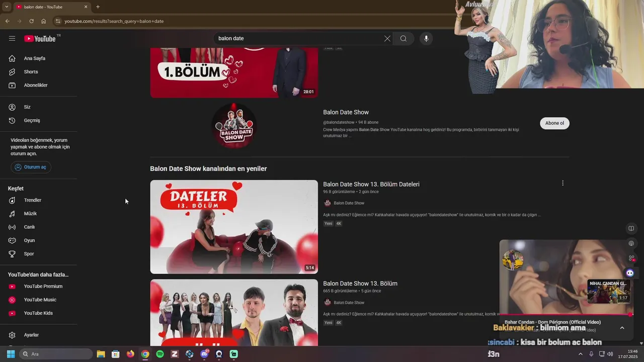Open the YouTube hamburger guide menu
This screenshot has height=362, width=644.
click(12, 39)
